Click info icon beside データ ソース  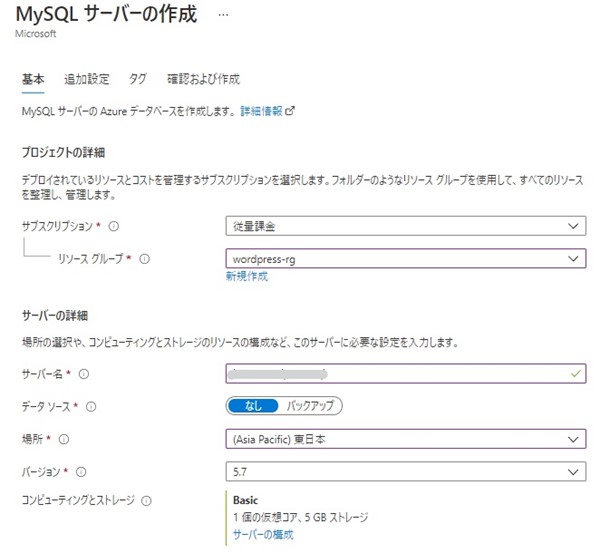(91, 406)
